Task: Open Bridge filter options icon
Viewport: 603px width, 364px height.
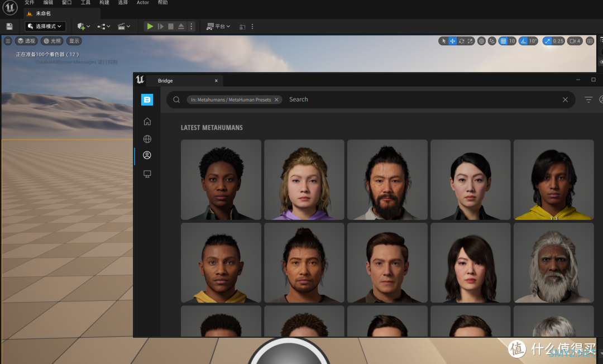Action: pos(588,99)
